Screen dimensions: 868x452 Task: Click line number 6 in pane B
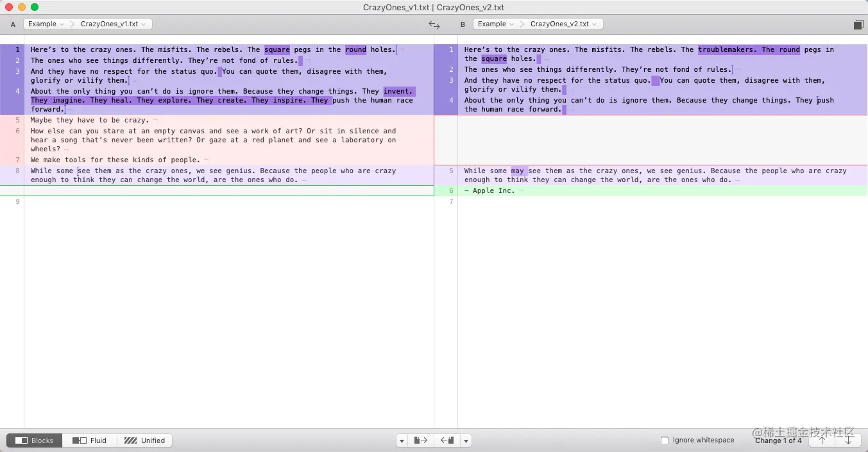point(451,191)
